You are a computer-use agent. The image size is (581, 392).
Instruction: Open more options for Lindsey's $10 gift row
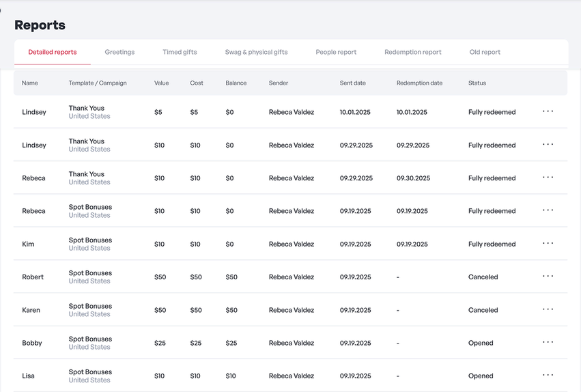[548, 144]
